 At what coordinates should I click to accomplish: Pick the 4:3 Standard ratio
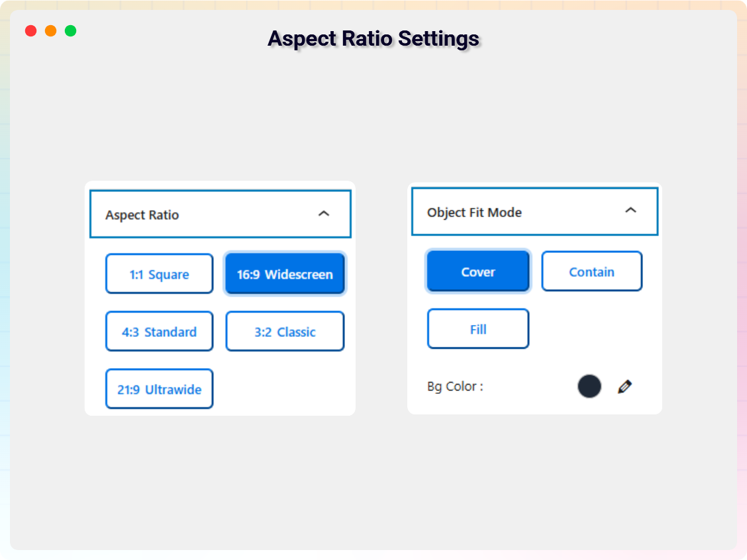[x=159, y=332]
